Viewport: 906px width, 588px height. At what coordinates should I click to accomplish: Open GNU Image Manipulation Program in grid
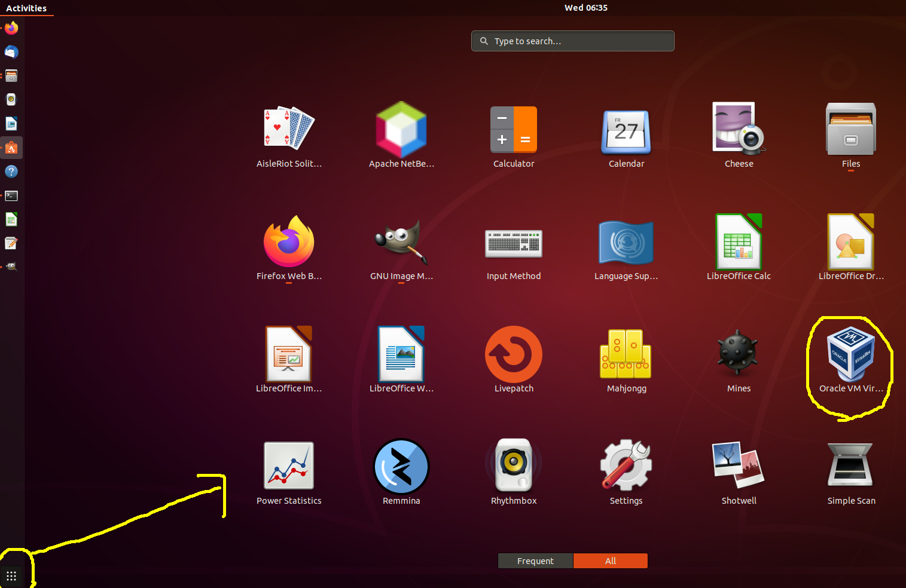(x=401, y=249)
